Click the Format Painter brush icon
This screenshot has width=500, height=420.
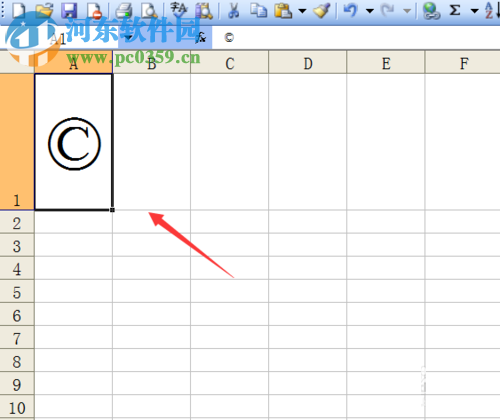coord(322,10)
